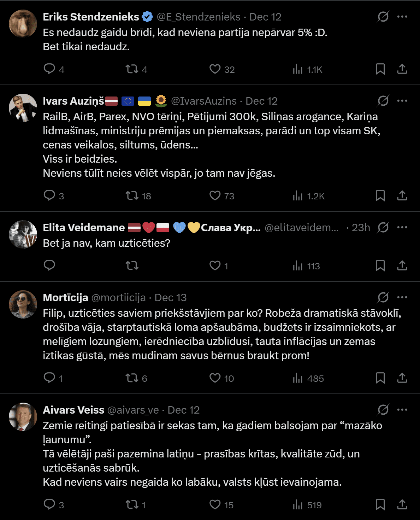Open the Dec 12 timestamp on Aivars Veiss' tweet
This screenshot has height=520, width=420.
(x=183, y=410)
